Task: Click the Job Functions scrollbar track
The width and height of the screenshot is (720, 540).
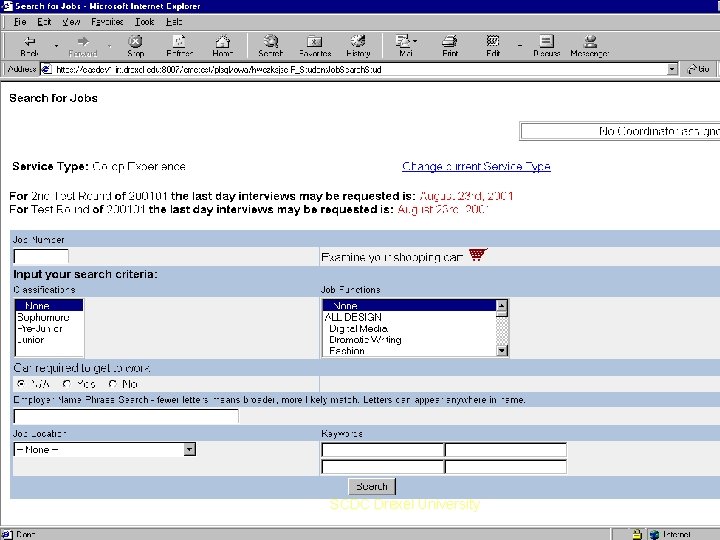Action: click(502, 331)
